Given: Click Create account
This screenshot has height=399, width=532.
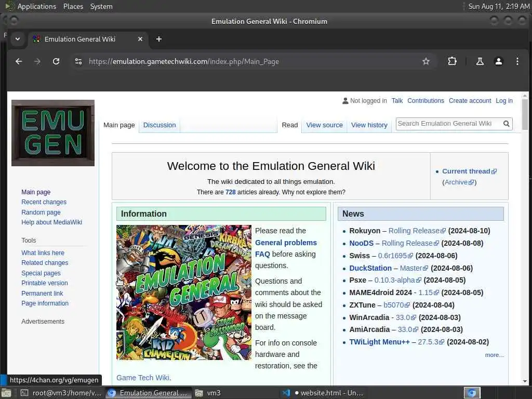Looking at the screenshot, I should point(470,100).
